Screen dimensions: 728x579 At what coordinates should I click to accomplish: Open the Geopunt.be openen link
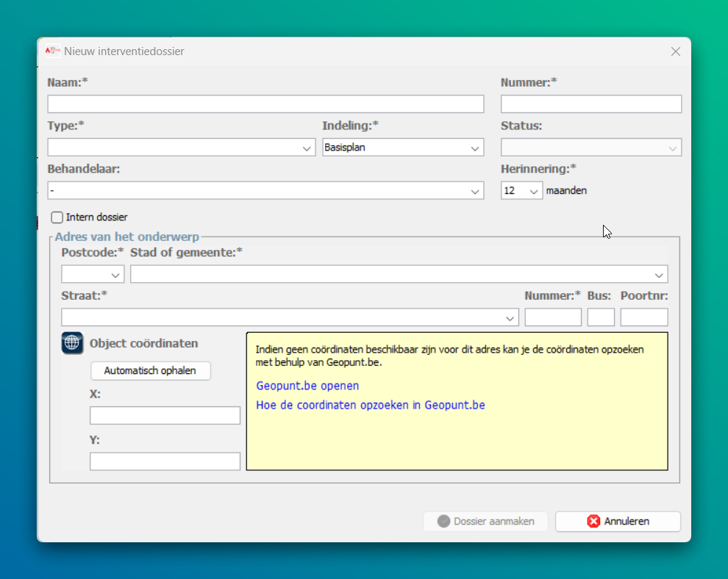307,386
